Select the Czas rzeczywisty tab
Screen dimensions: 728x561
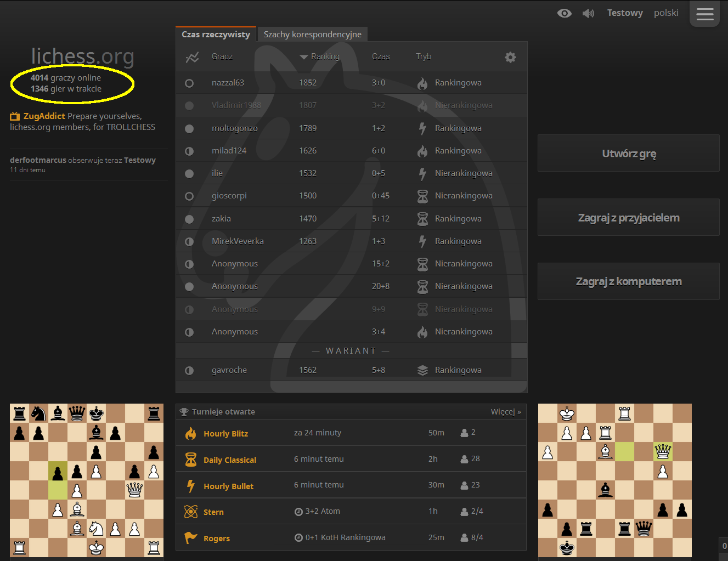tap(216, 34)
